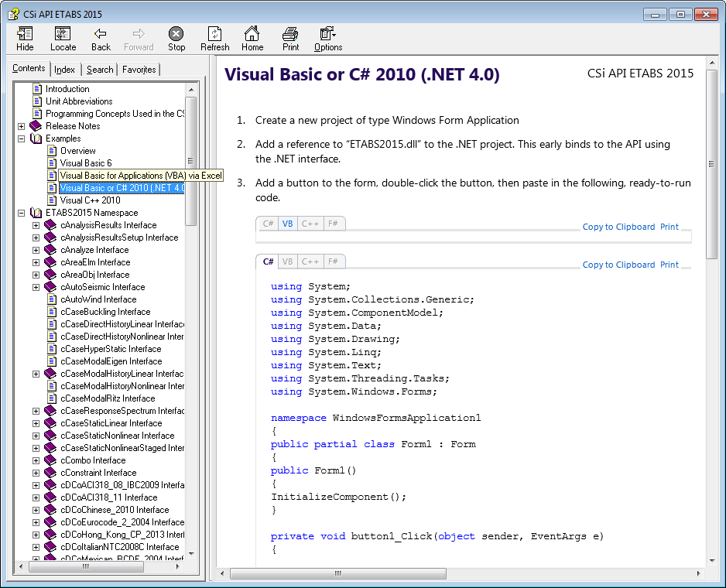Open the Options toolbar menu
Screen dimensions: 726x588
pos(328,39)
